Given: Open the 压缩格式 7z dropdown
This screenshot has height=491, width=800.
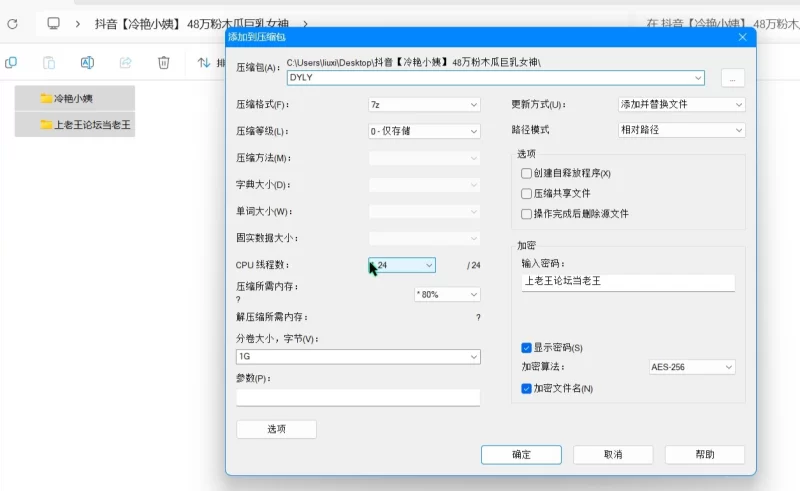Looking at the screenshot, I should point(424,105).
